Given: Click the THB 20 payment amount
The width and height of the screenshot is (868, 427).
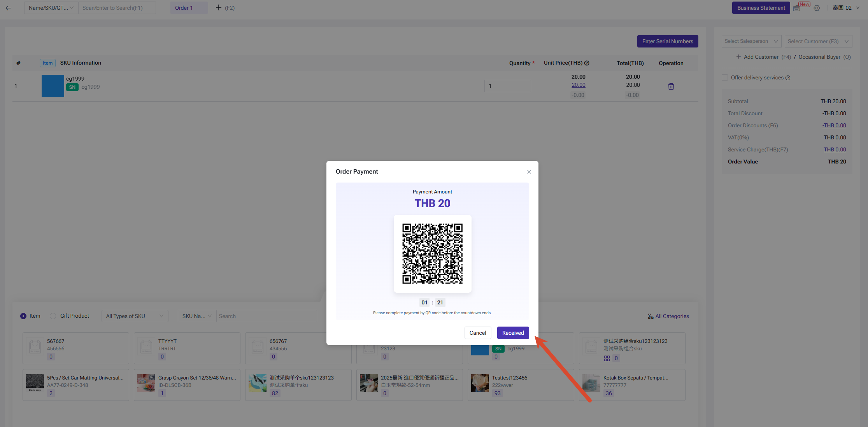Looking at the screenshot, I should pos(433,203).
